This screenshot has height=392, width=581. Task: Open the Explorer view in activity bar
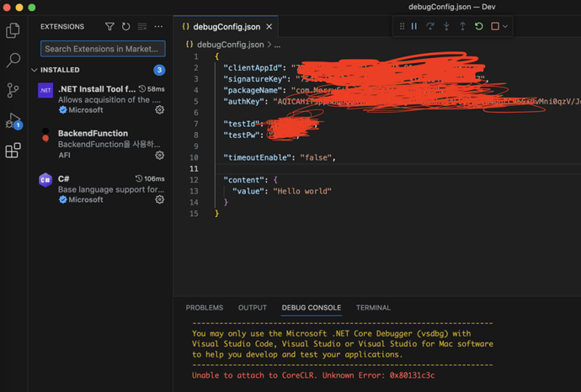[13, 30]
